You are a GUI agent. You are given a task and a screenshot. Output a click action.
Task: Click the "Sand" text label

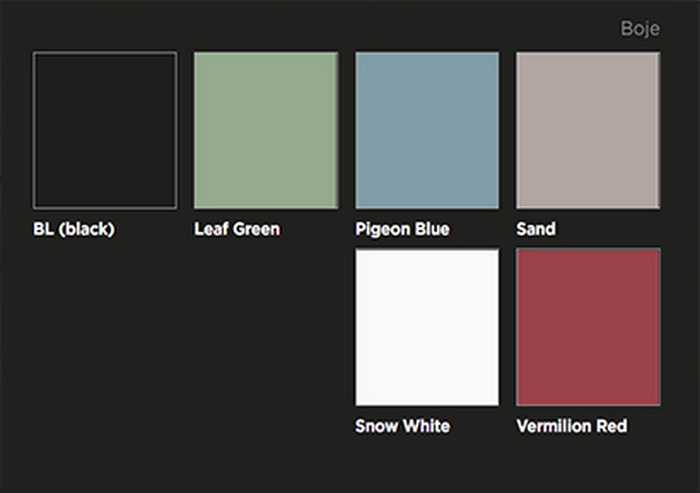[x=536, y=229]
